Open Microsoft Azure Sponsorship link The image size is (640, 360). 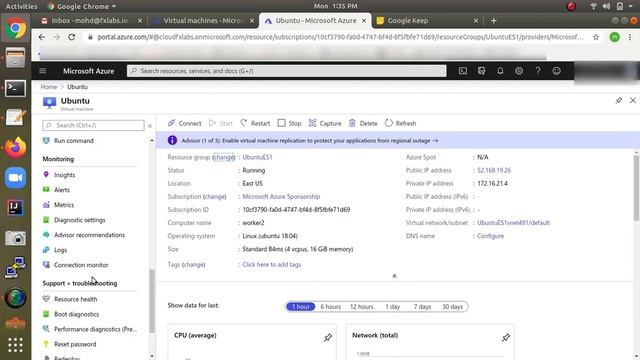tap(281, 197)
